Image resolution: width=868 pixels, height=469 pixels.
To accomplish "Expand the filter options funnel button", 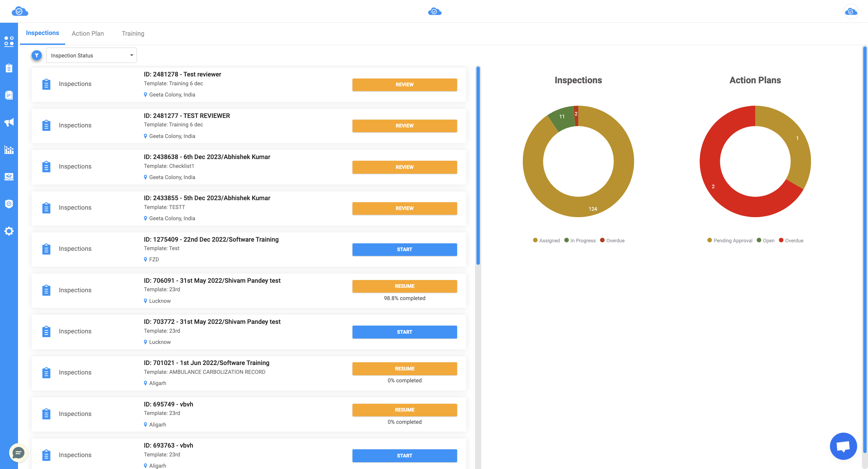I will pyautogui.click(x=36, y=55).
